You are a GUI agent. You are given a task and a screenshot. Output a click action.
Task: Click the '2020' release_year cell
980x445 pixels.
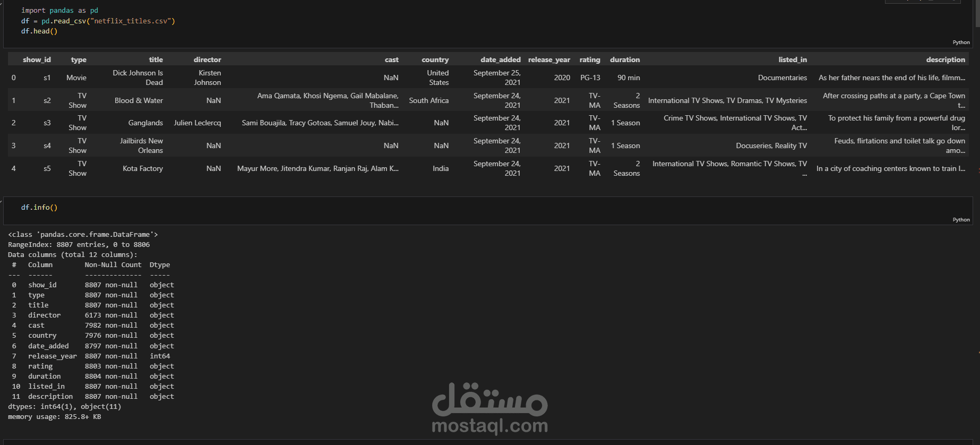562,78
